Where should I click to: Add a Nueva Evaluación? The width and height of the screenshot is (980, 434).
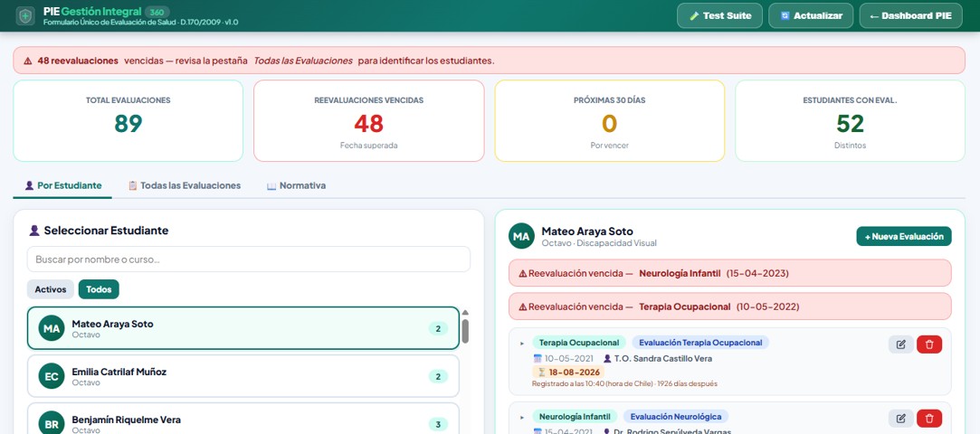coord(904,236)
